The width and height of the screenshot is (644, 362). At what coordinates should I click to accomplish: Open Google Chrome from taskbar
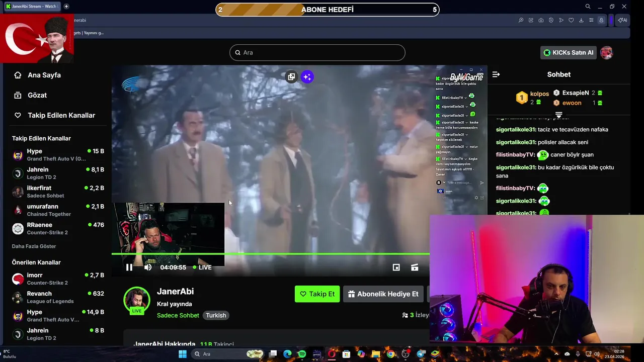390,354
